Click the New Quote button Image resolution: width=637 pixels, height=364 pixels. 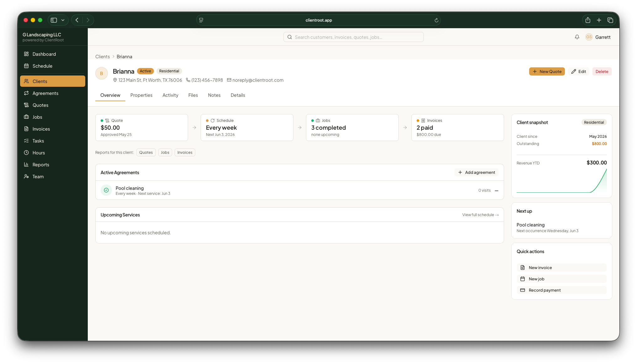coord(547,71)
